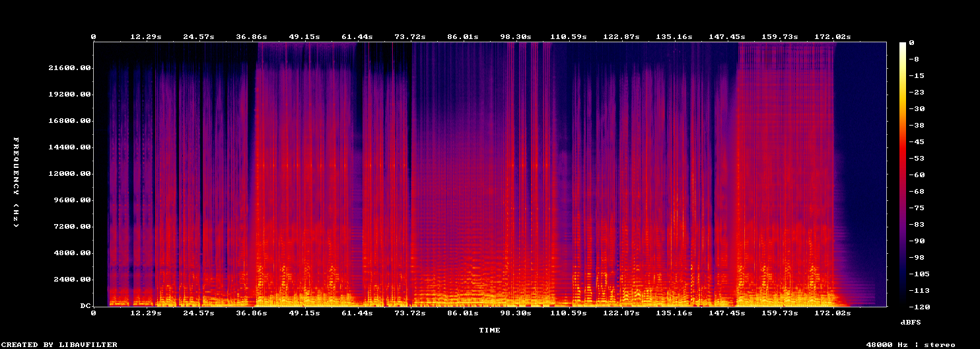
Task: Click the 147.45s label on top axis
Action: click(728, 37)
